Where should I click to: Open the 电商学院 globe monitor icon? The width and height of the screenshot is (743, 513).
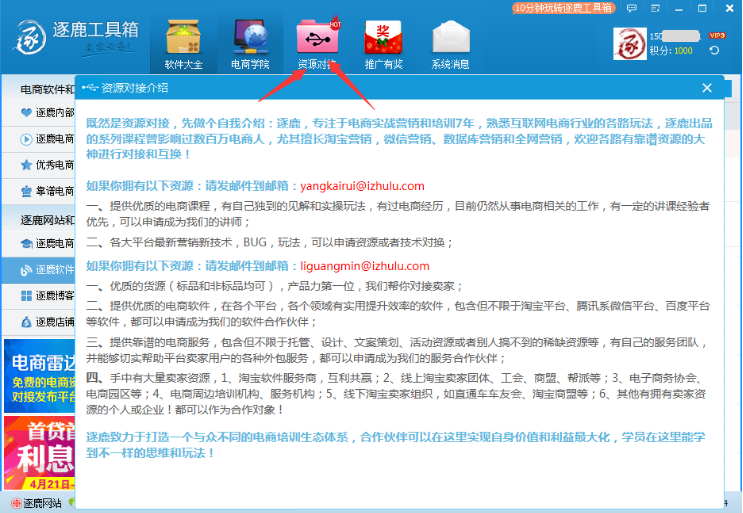pyautogui.click(x=250, y=37)
